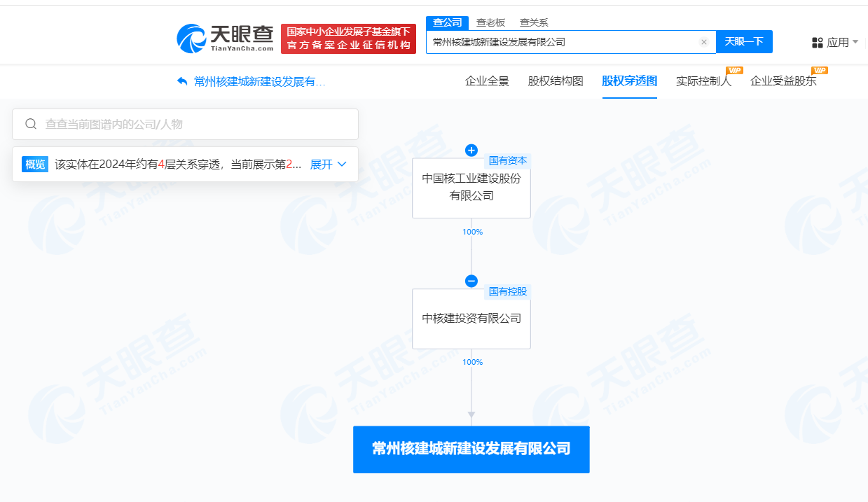Open the 实际控制人 tab

703,81
